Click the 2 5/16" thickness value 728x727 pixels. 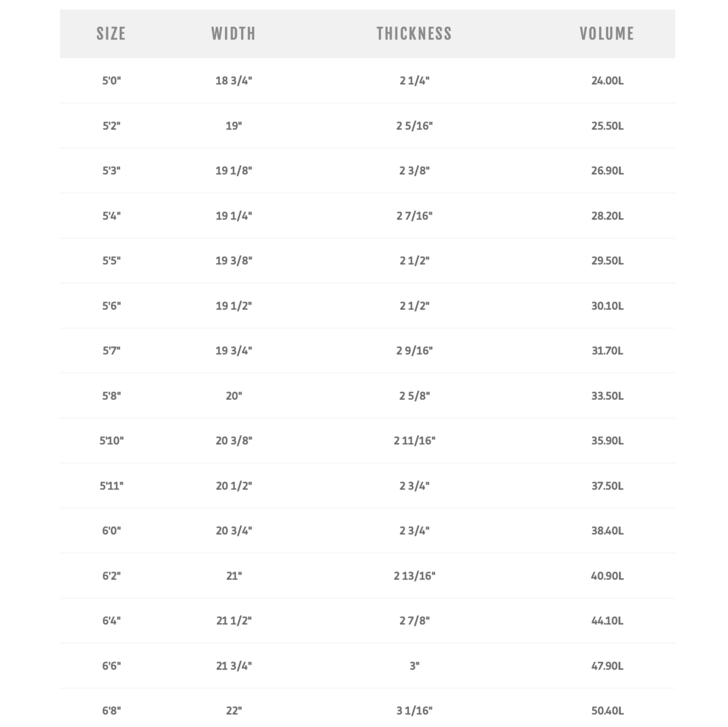(x=414, y=126)
